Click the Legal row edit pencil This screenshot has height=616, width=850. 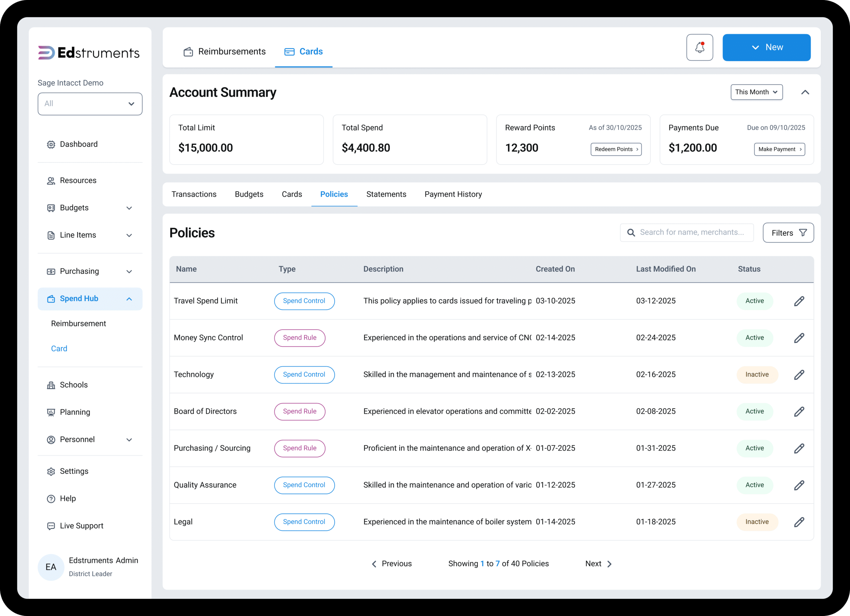[799, 522]
